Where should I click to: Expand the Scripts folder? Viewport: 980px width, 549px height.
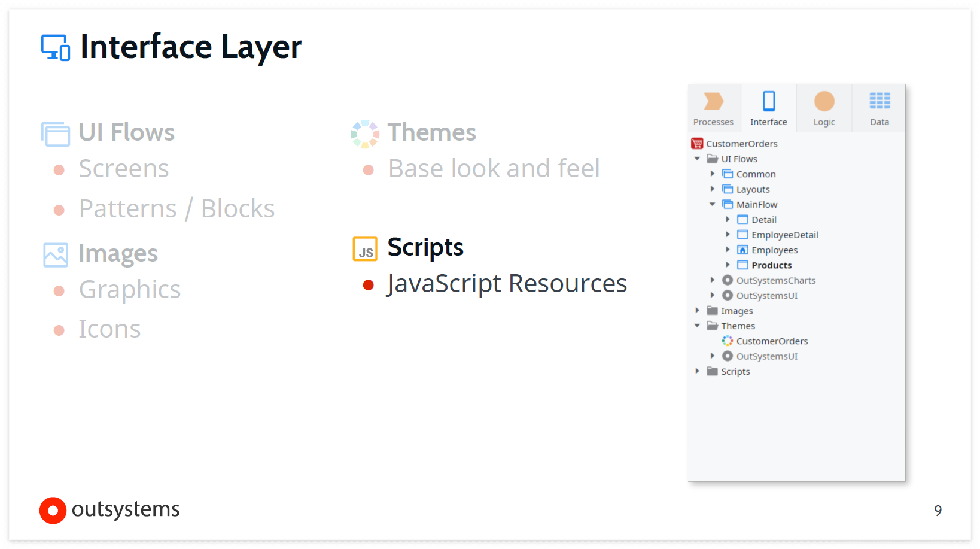click(697, 371)
